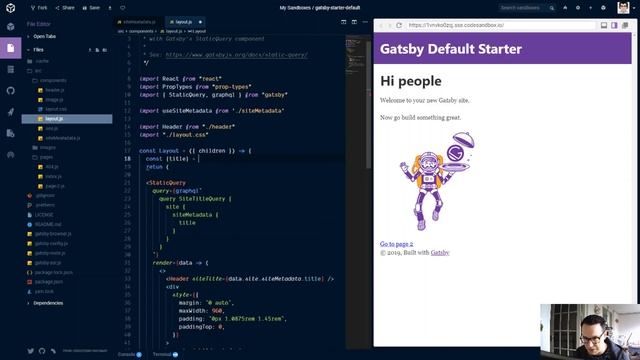Open the GitHub sidebar panel
The image size is (640, 360).
[11, 91]
